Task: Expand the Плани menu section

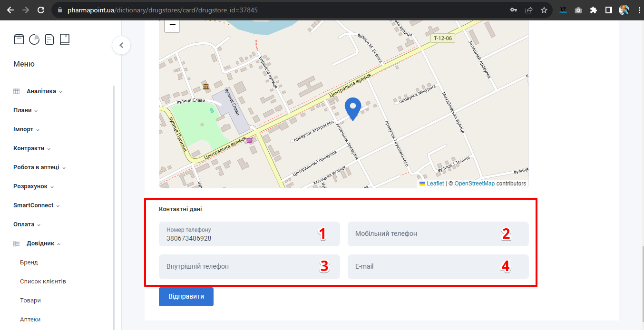Action: (x=22, y=110)
